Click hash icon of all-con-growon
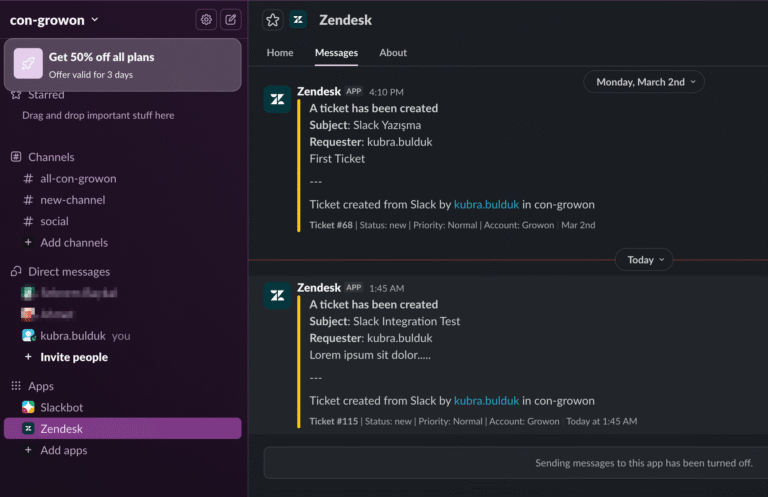Viewport: 768px width, 497px height. 28,179
